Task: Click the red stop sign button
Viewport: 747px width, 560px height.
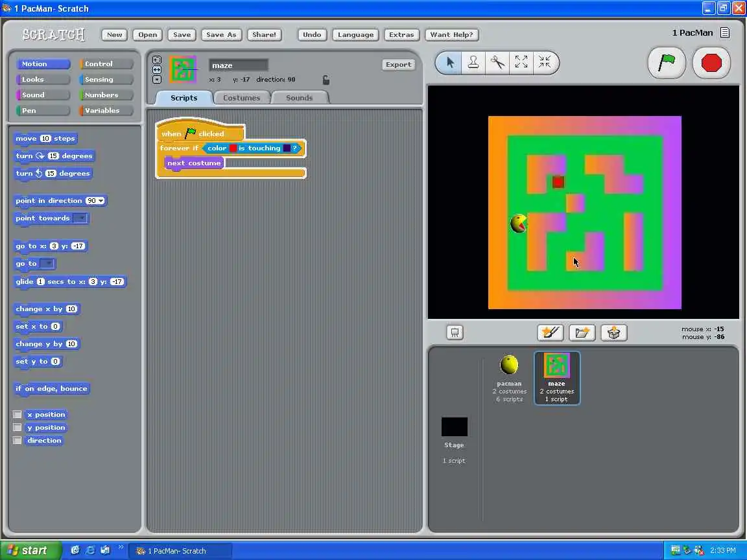Action: point(711,63)
